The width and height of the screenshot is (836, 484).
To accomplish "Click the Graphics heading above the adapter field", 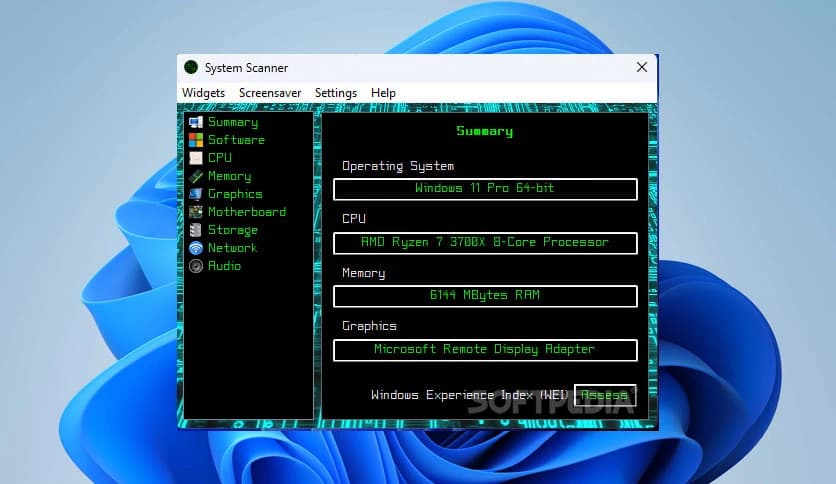I will click(369, 326).
